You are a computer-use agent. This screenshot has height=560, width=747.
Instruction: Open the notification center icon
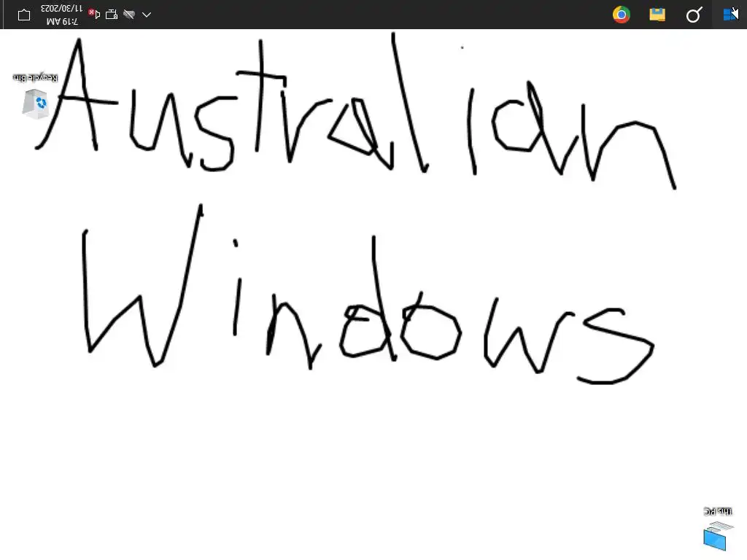tap(24, 15)
